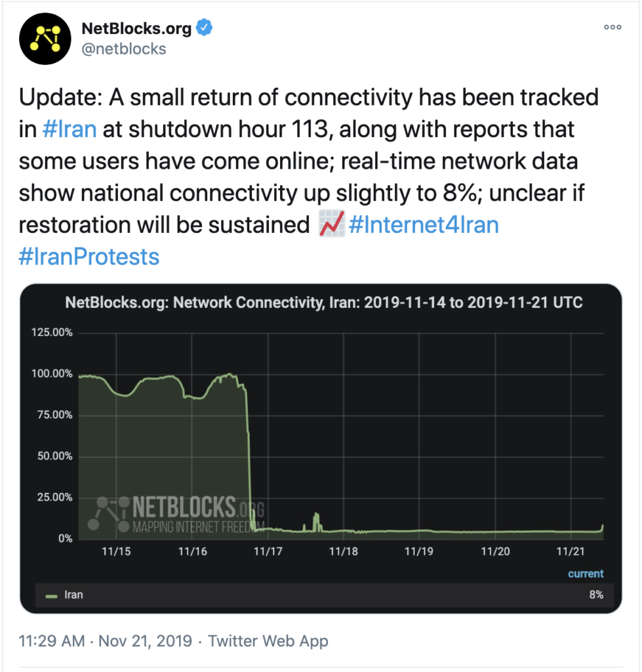Follow the #IranProtests hashtag link
The width and height of the screenshot is (642, 672).
coord(89,257)
